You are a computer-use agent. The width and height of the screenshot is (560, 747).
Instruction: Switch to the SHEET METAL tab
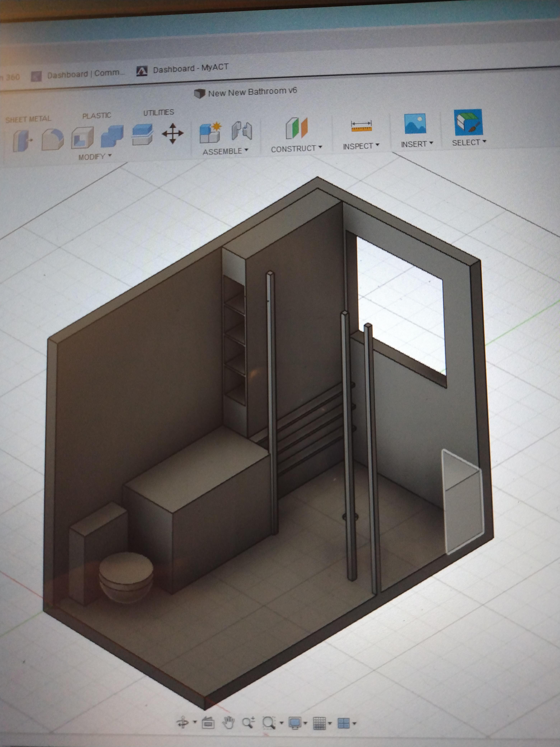[x=28, y=119]
